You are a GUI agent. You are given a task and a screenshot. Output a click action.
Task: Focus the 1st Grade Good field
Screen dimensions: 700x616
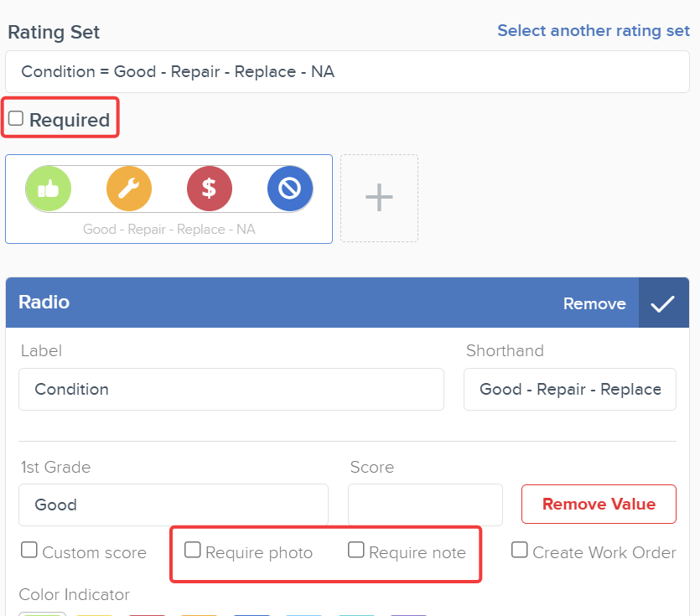(174, 505)
